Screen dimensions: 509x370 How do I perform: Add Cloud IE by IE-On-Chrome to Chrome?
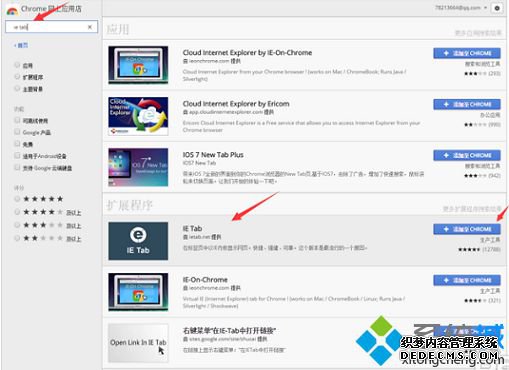[x=467, y=53]
